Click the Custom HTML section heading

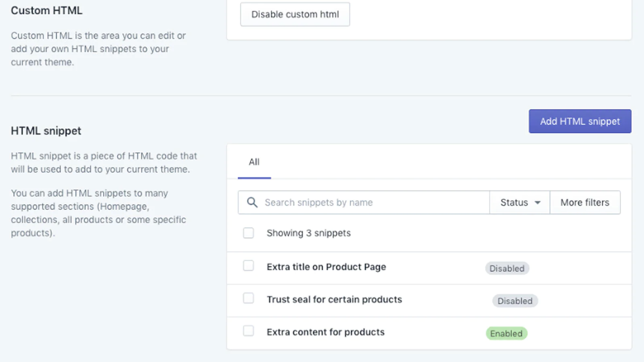click(47, 10)
